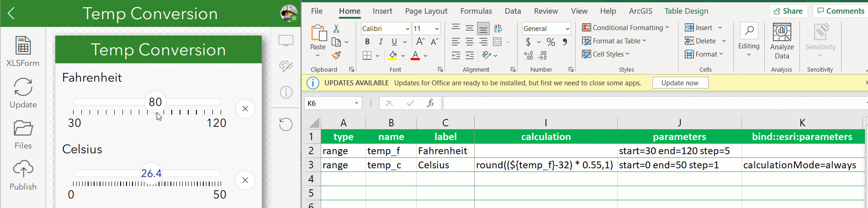Open the user profile avatar in Survey123 Connect

click(289, 13)
